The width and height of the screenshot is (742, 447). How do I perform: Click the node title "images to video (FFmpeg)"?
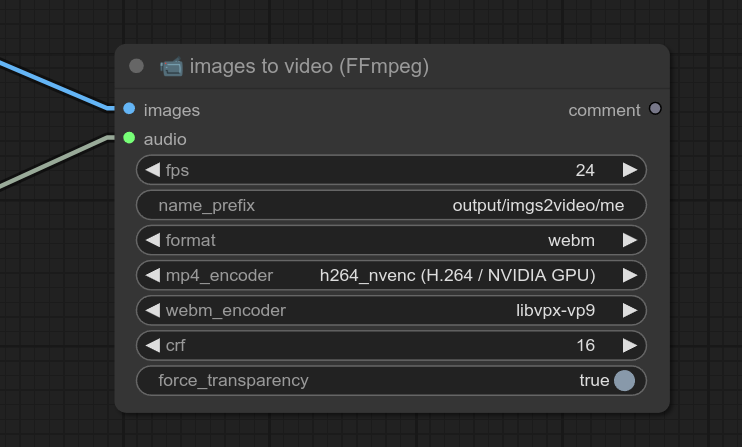click(309, 67)
